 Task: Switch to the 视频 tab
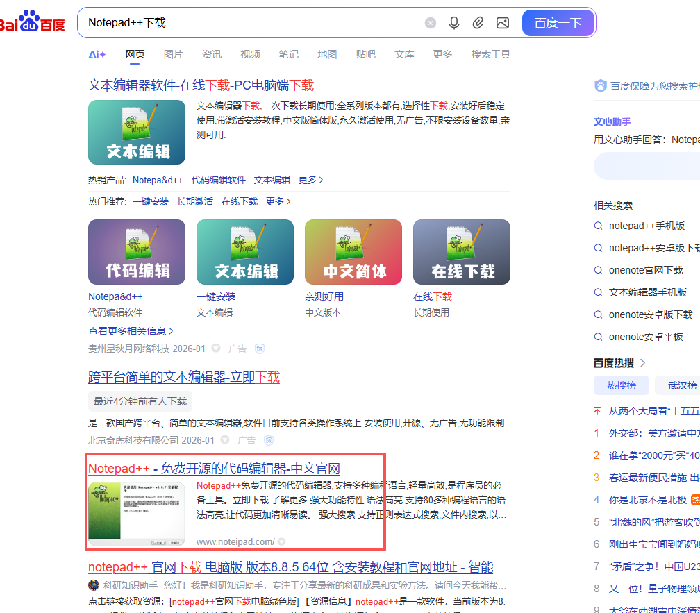[x=250, y=53]
